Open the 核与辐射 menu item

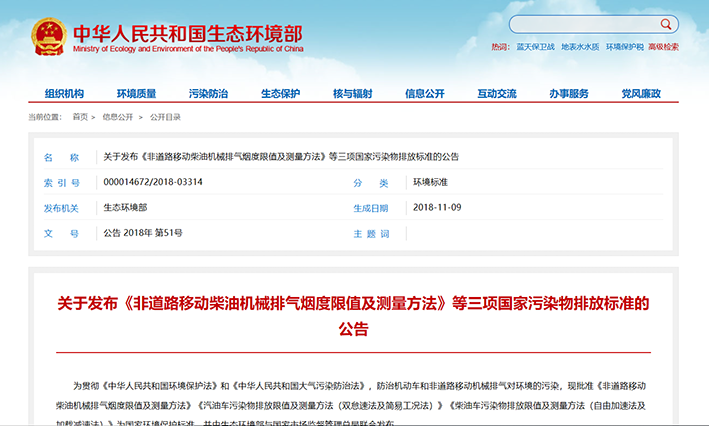point(352,93)
